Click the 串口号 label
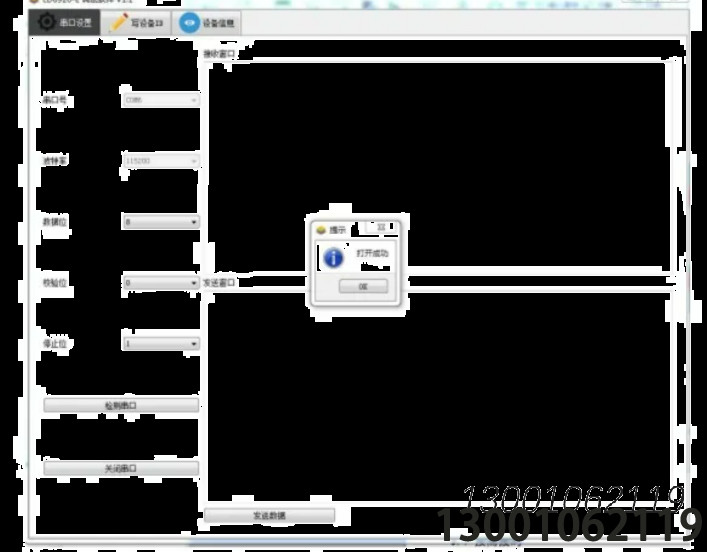The height and width of the screenshot is (552, 707). point(55,100)
